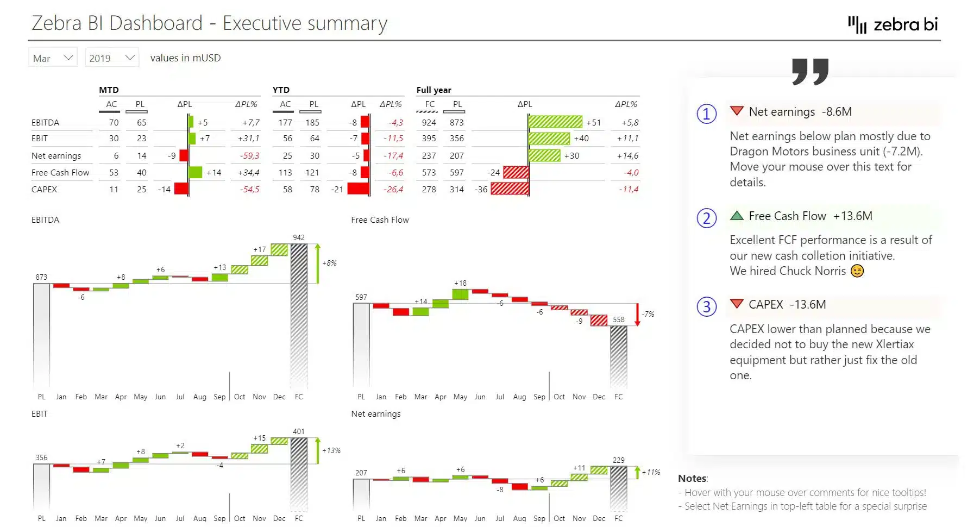Viewport: 980px width, 527px height.
Task: Click the winking emoji after Chuck Norris
Action: click(856, 271)
